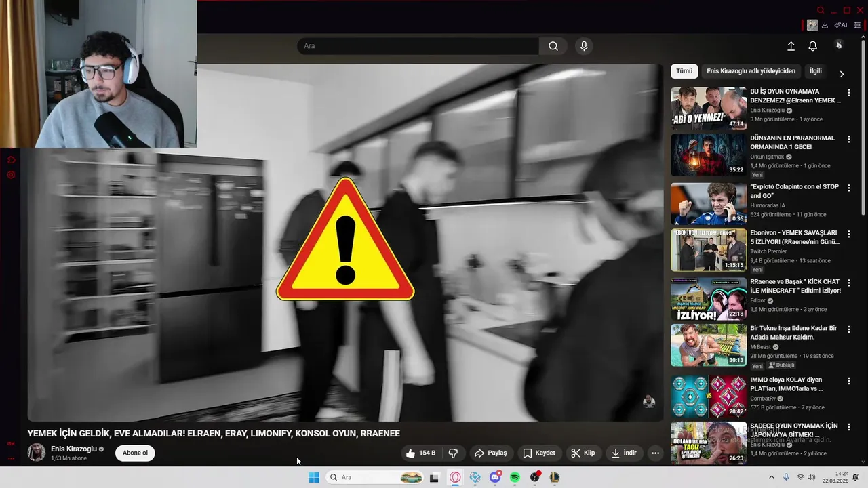Image resolution: width=868 pixels, height=488 pixels.
Task: Open Ebonivon 1:15:15 video thumbnail
Action: [709, 249]
